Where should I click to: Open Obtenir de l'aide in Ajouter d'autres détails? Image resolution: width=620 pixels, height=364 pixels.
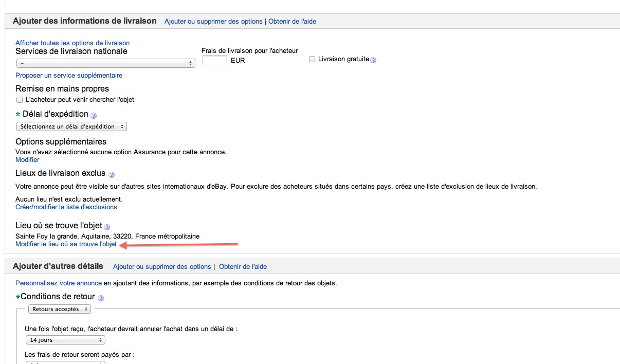click(243, 267)
